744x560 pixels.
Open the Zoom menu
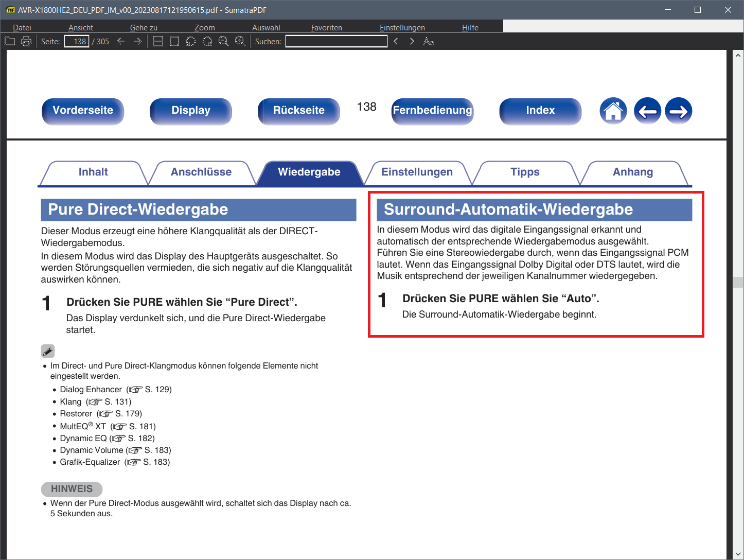pyautogui.click(x=205, y=27)
